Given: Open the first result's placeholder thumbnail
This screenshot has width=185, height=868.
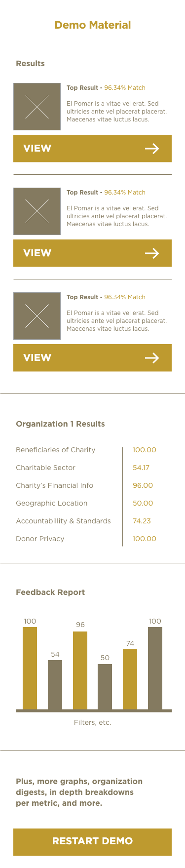Looking at the screenshot, I should click(x=37, y=107).
